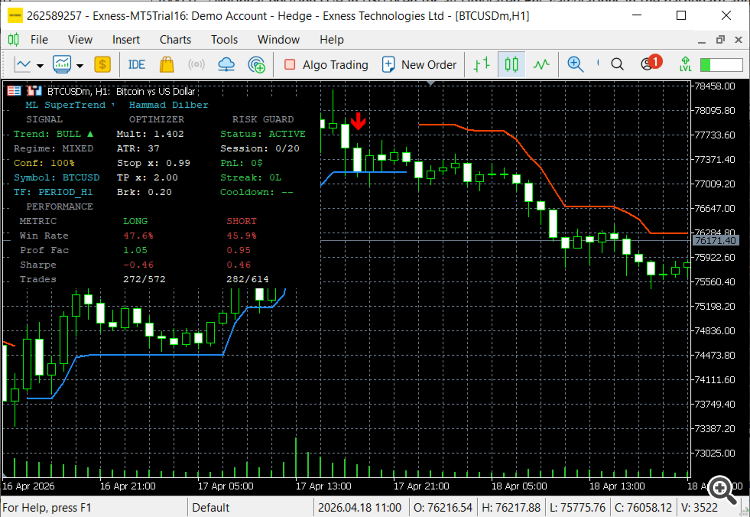750x517 pixels.
Task: Click the depth of market chart icon
Action: tap(14, 91)
